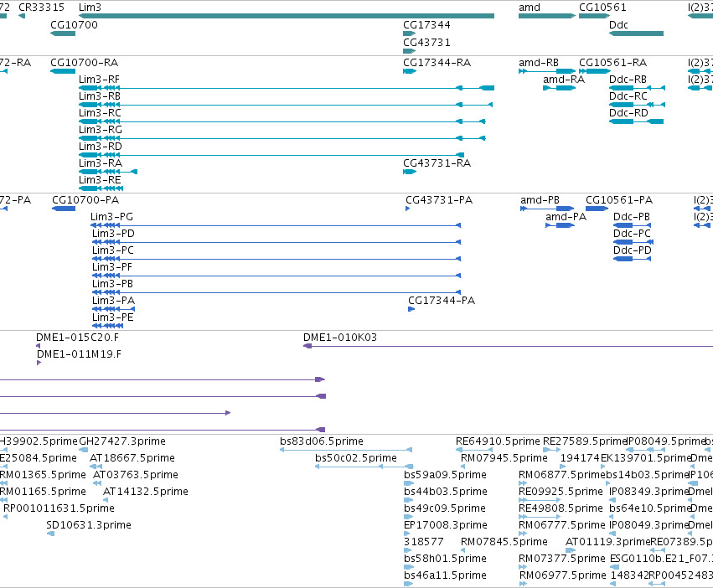Select the amd-PB protein glyph
Screen dimensions: 713x588
(x=547, y=209)
